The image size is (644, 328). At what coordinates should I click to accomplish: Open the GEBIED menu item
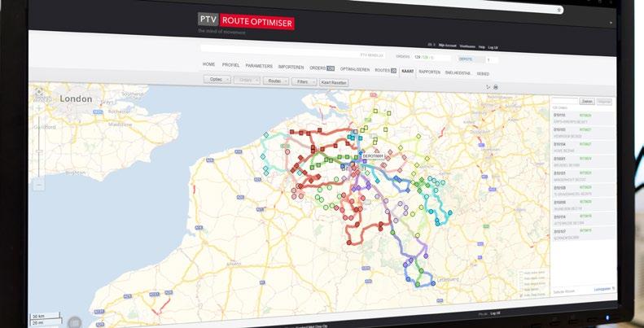point(483,74)
